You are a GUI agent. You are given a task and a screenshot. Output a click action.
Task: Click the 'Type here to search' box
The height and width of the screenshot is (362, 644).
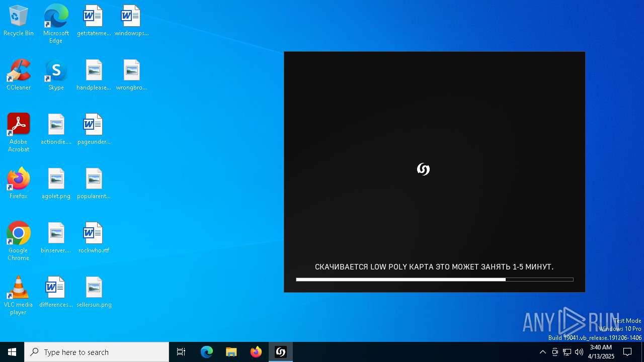tap(97, 352)
